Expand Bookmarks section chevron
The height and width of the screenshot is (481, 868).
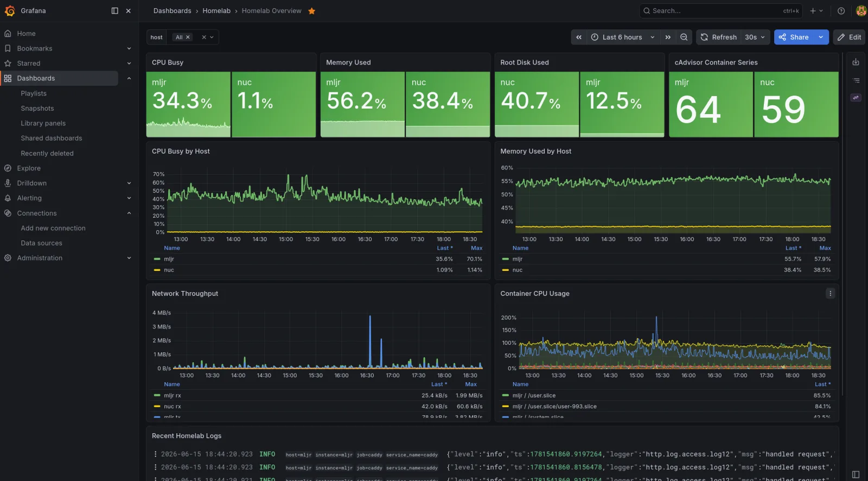tap(129, 49)
